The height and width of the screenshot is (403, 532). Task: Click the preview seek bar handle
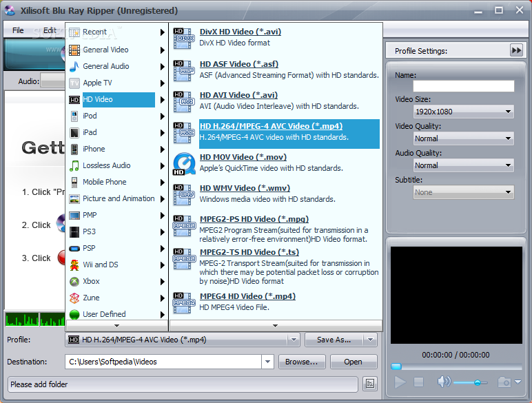[396, 366]
